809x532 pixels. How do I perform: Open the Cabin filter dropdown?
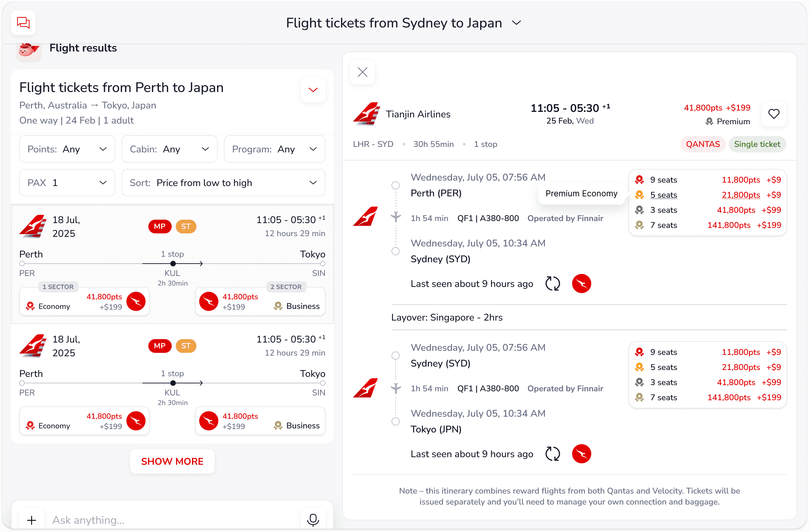coord(169,149)
